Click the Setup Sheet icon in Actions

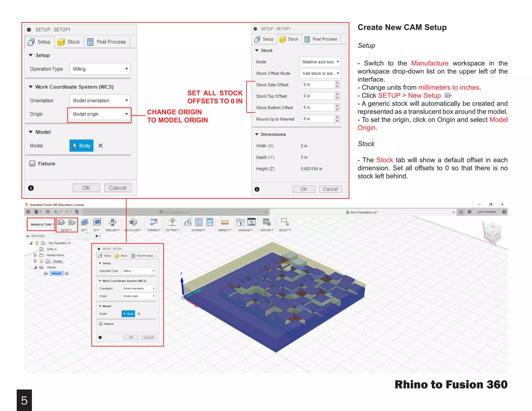pyautogui.click(x=210, y=222)
